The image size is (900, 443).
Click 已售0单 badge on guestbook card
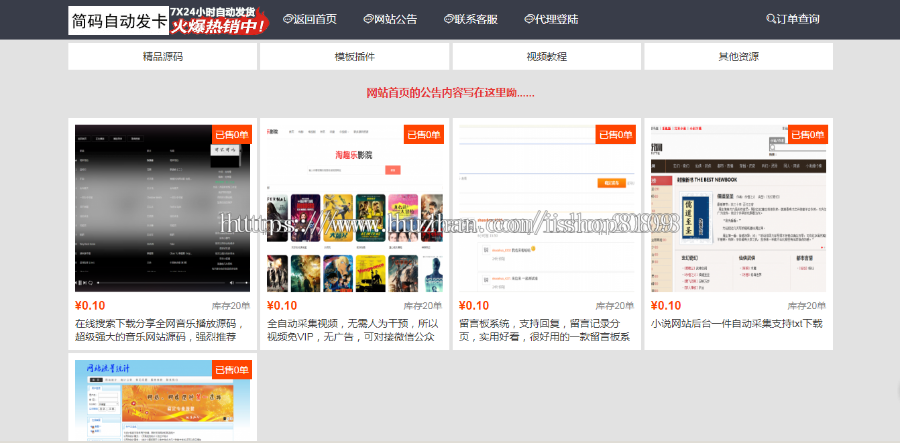coord(615,135)
